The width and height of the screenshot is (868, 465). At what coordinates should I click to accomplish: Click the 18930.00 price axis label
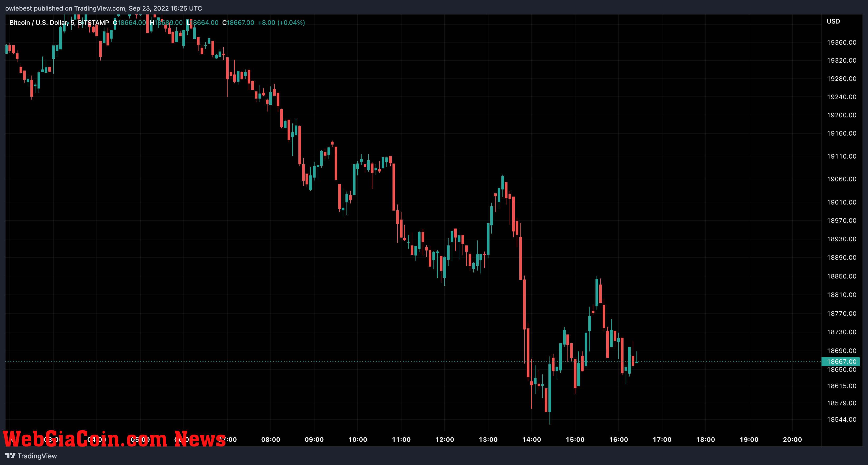click(841, 239)
